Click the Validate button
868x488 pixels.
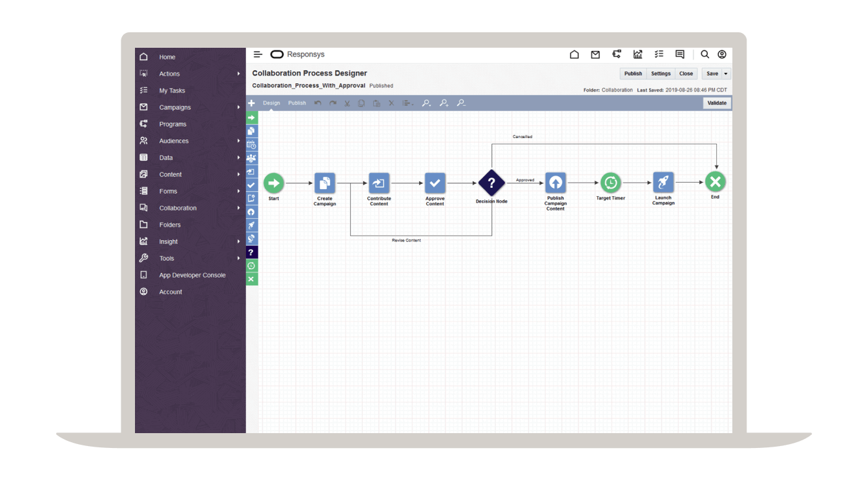717,103
